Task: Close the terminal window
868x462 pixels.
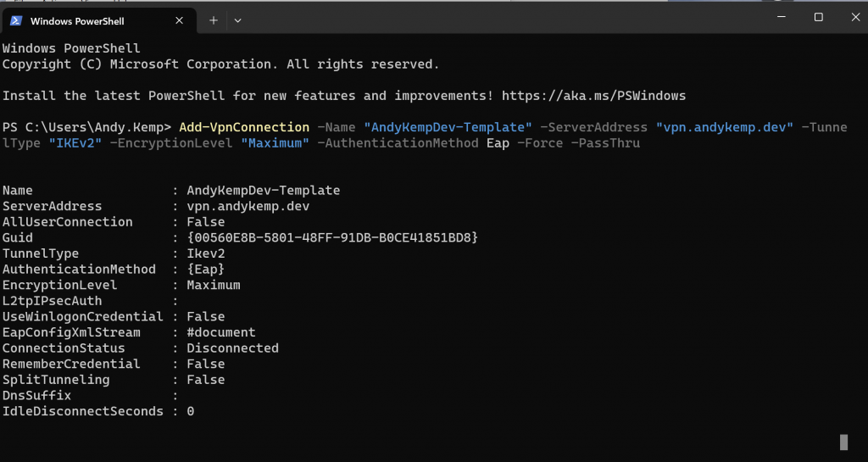Action: [x=855, y=17]
